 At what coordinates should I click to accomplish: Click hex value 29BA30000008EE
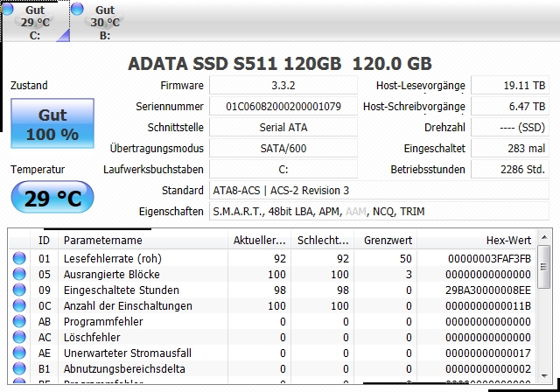tap(488, 290)
